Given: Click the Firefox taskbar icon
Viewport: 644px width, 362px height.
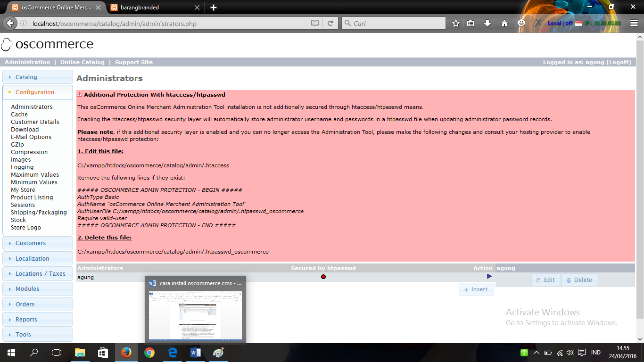Looking at the screenshot, I should (126, 352).
